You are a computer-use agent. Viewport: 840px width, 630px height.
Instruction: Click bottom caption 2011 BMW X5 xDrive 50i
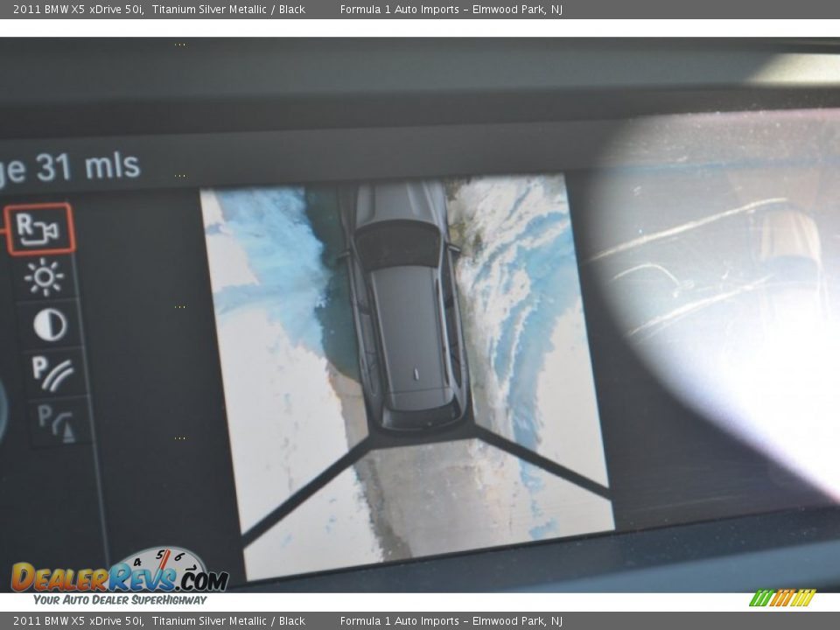pos(79,621)
